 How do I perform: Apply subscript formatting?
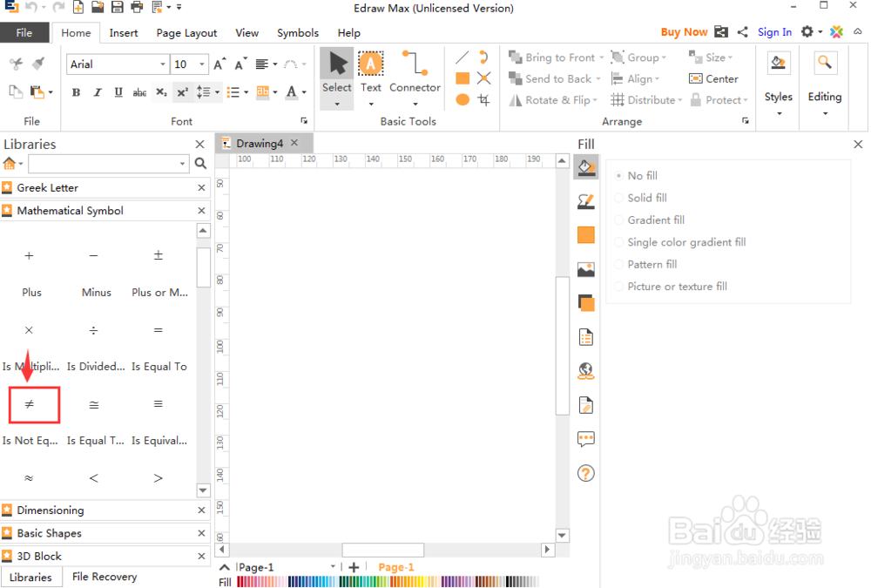161,92
